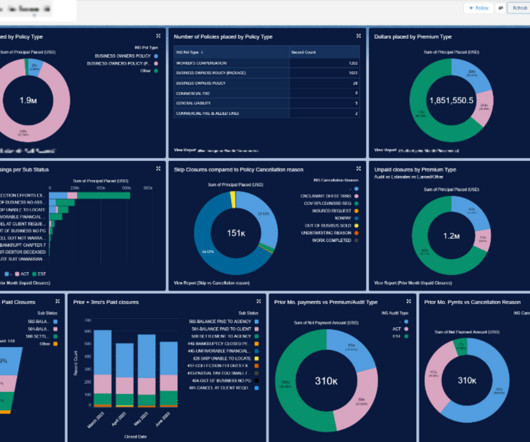
Task: Sort by the INS Pol Type column header
Action: click(x=189, y=52)
